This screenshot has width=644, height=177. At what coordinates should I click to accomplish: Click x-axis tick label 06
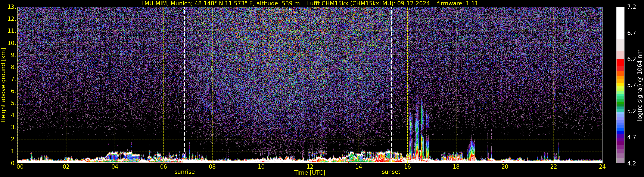164,167
